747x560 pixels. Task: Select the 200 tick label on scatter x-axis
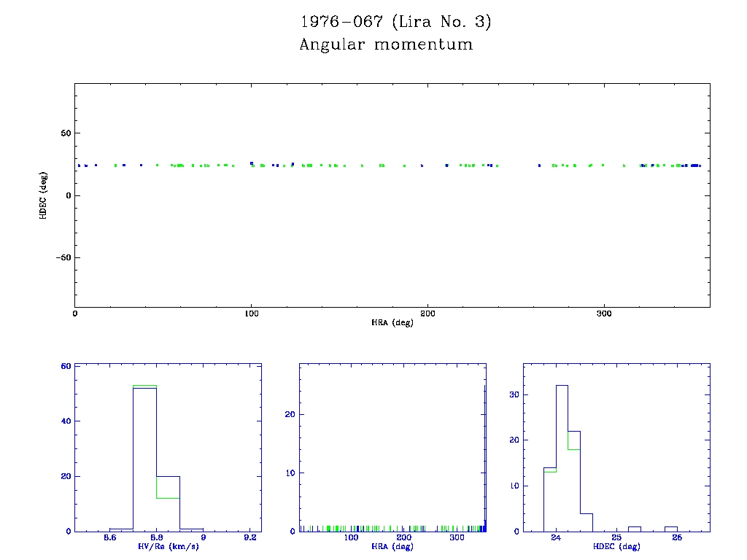[427, 314]
